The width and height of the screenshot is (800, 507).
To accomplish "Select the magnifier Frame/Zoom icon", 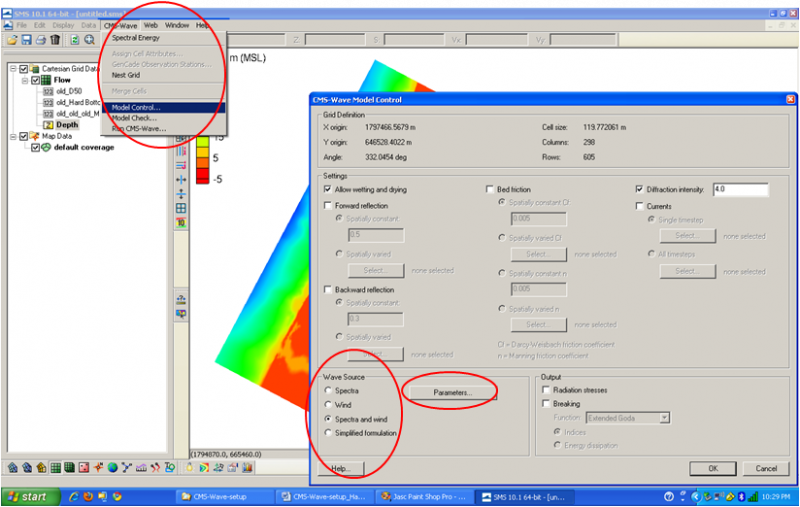I will [x=89, y=40].
